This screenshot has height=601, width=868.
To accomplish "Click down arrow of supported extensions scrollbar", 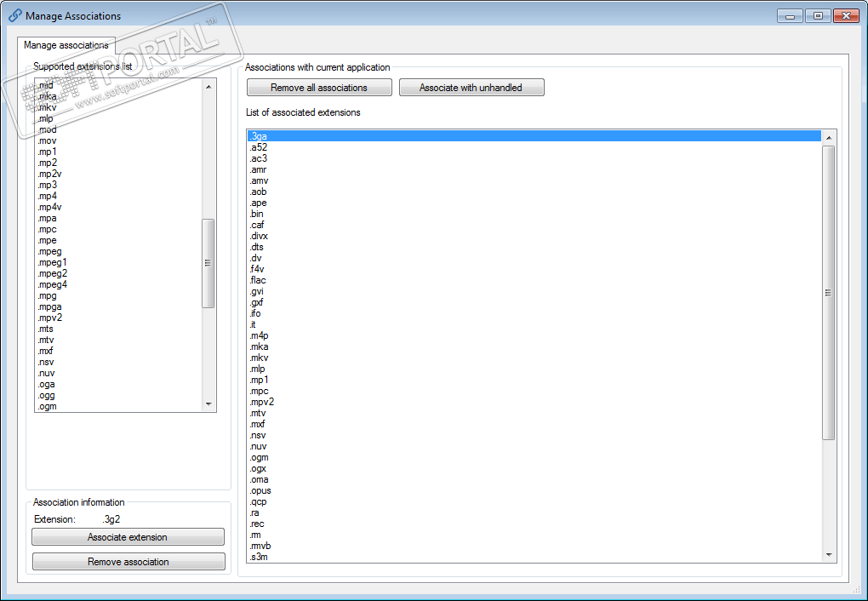I will [208, 404].
